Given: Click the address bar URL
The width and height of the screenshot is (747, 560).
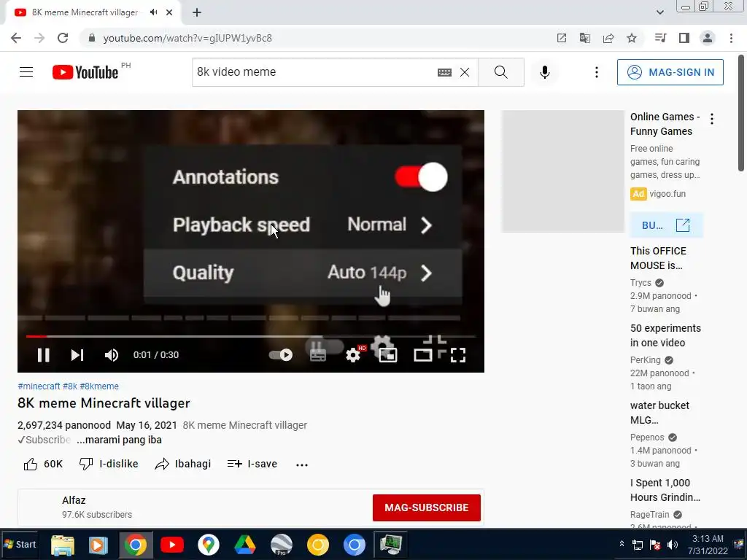Looking at the screenshot, I should [187, 38].
